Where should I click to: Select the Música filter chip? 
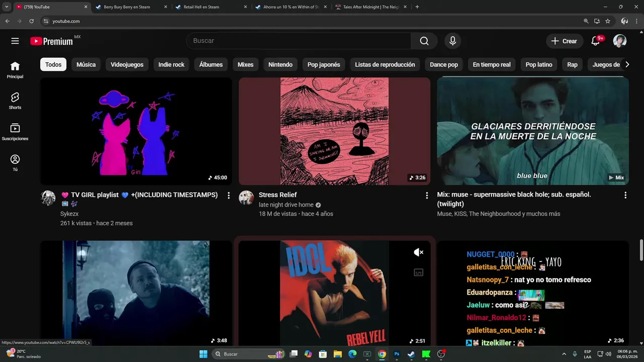86,64
